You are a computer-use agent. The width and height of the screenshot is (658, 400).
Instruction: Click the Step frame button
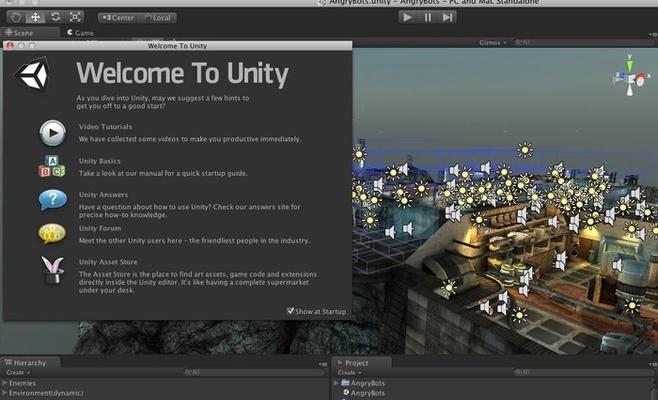447,17
